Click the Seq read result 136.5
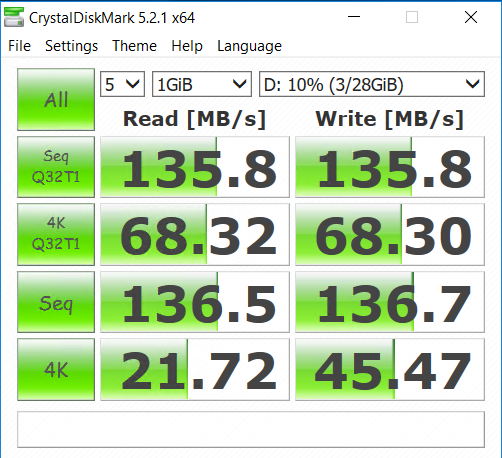The height and width of the screenshot is (458, 502). click(x=195, y=302)
